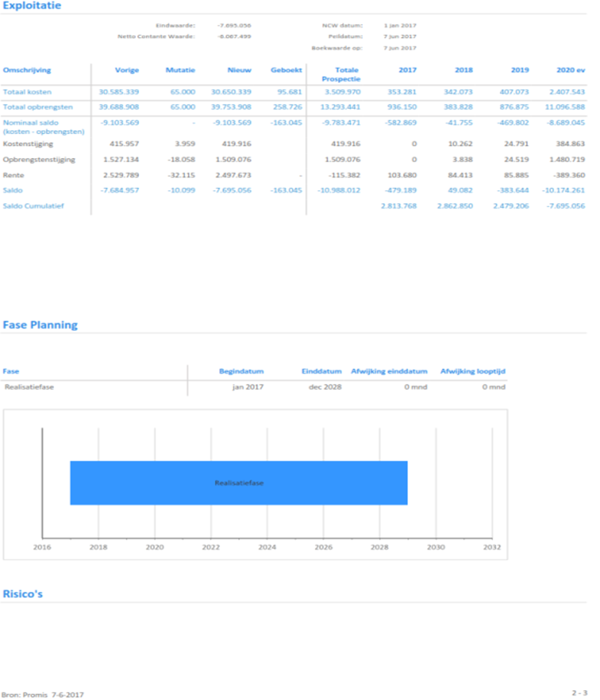Select the value 11.096.588 under 2020 ev
This screenshot has height=700, width=600.
point(565,107)
